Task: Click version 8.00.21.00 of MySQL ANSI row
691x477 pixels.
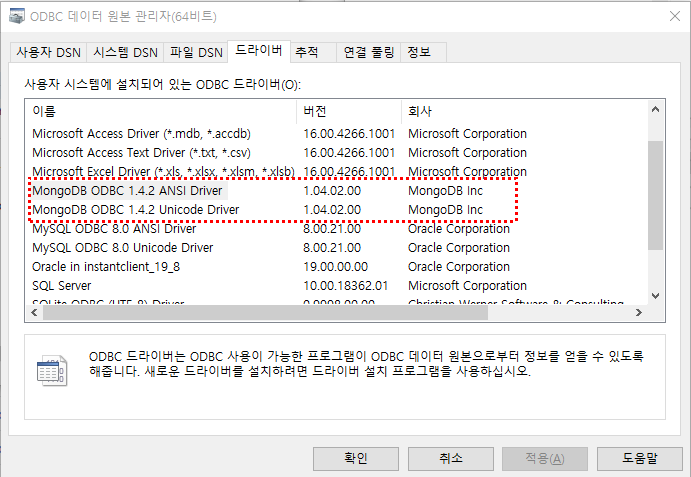Action: 332,229
